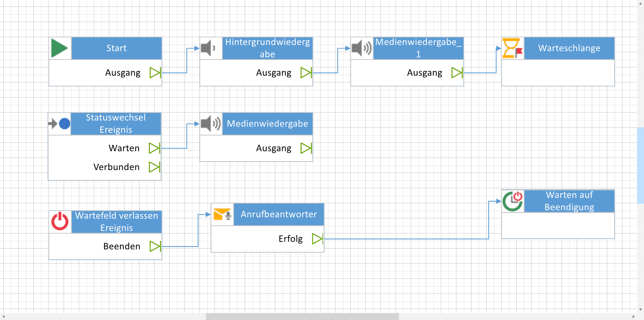This screenshot has width=644, height=320.
Task: Select the Hintergrundwiedergabe speaker icon
Action: pyautogui.click(x=208, y=48)
